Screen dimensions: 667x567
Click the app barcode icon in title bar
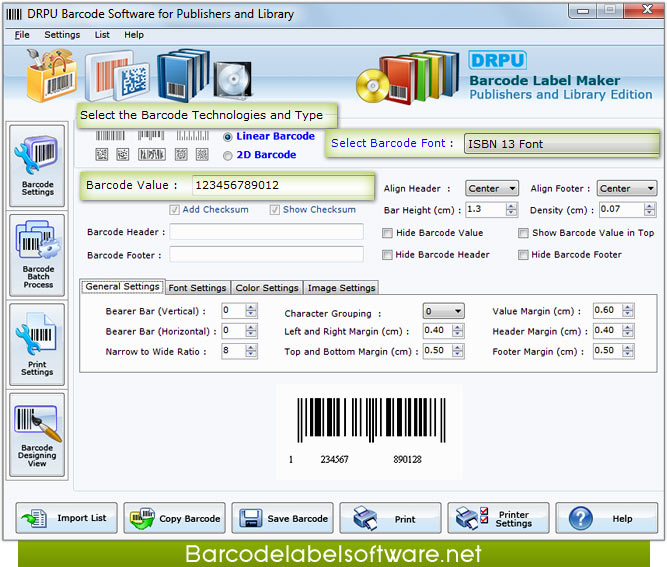point(14,14)
